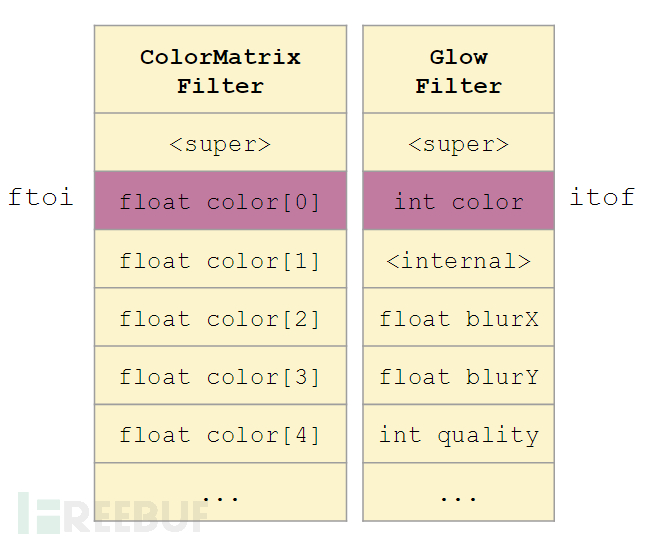Click the ellipsis in ColorMatrix Filter column
Screen dimensions: 648x541
pyautogui.click(x=220, y=499)
